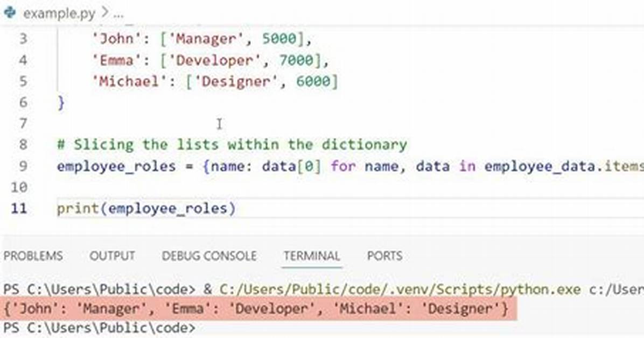Click line number 11 in the gutter
The width and height of the screenshot is (644, 338).
19,208
